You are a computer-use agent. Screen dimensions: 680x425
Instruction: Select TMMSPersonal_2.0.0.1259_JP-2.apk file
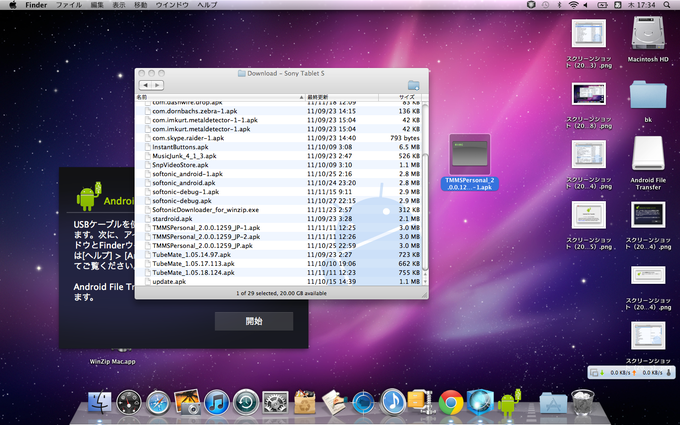[x=278, y=236]
